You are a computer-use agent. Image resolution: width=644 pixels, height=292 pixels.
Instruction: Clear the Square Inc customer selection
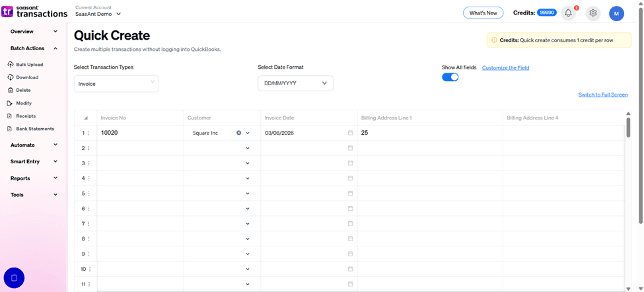click(238, 133)
